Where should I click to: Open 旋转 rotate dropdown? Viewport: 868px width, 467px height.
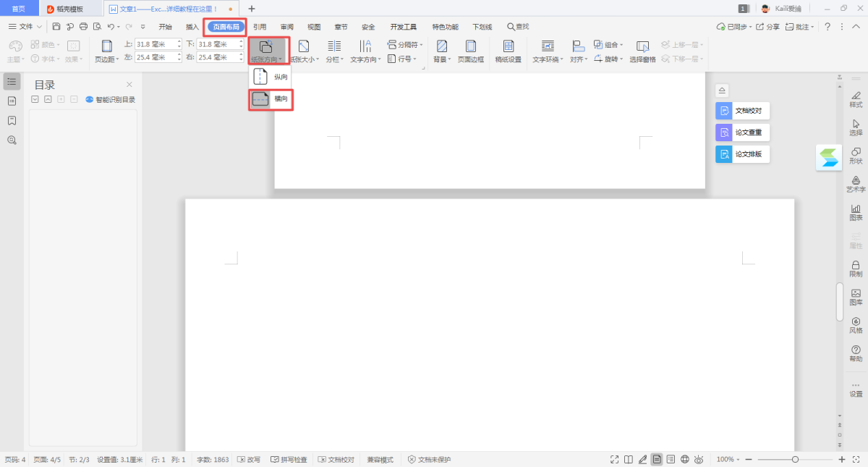click(x=608, y=59)
